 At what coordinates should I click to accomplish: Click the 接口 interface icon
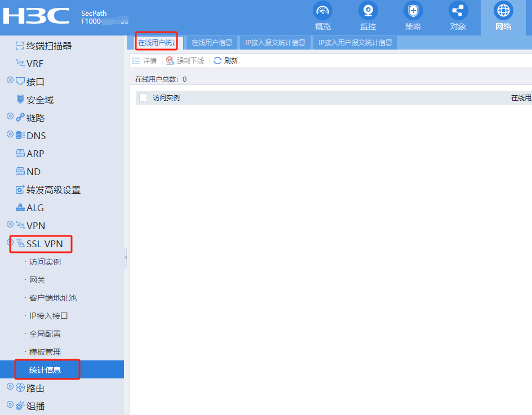(20, 81)
